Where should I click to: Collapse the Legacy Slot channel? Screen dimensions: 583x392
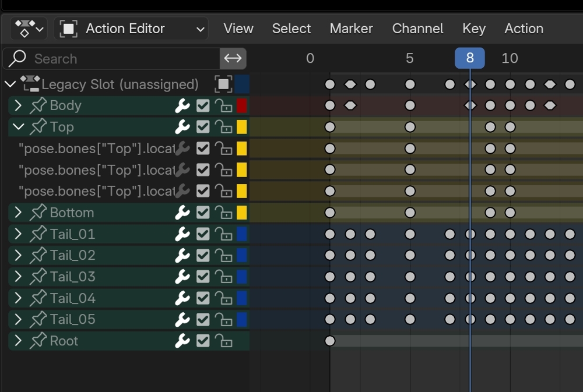click(x=10, y=84)
